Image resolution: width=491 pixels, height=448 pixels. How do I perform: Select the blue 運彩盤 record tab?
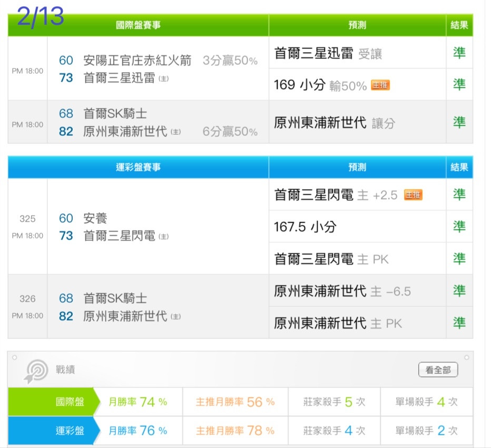pos(53,431)
